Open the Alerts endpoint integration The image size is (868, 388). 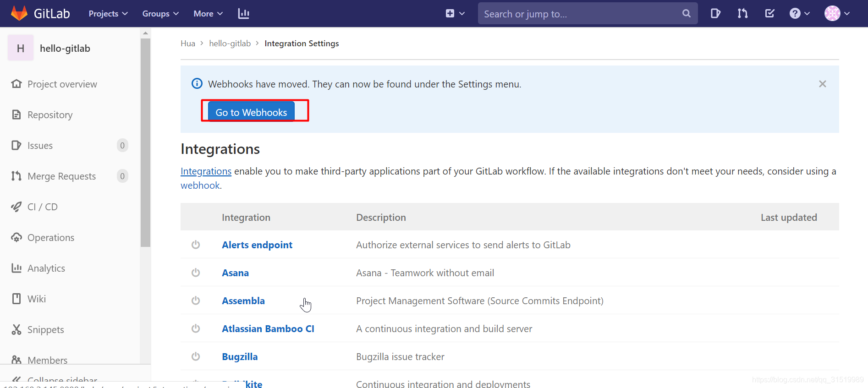(x=257, y=245)
